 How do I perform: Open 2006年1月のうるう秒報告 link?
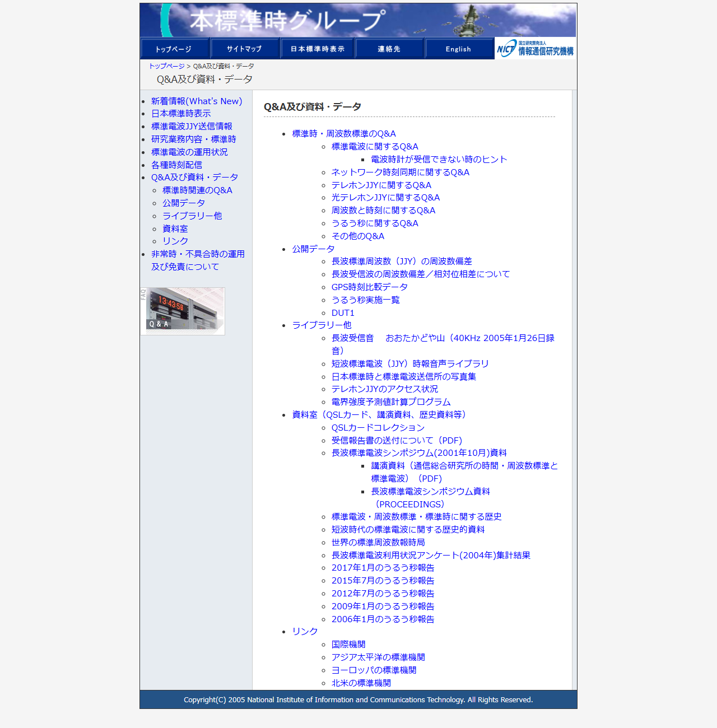click(383, 619)
